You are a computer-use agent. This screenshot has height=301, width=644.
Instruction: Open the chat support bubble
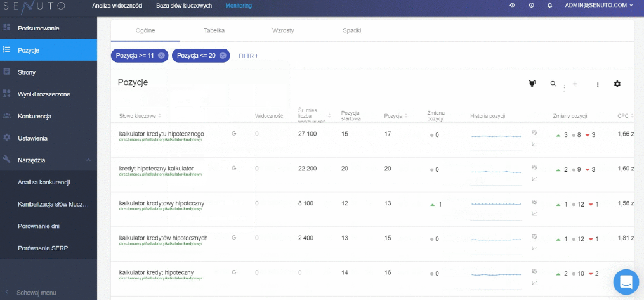point(626,282)
